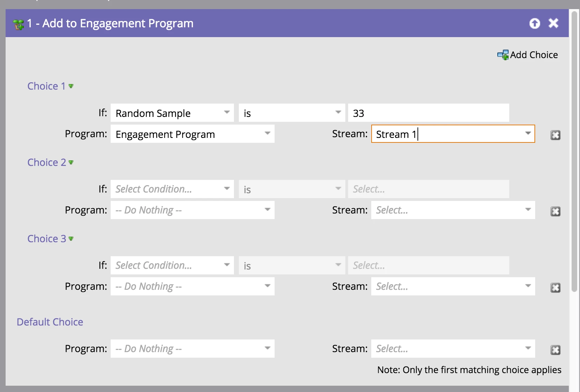The height and width of the screenshot is (392, 580).
Task: Remove Choice 3 with its delete icon
Action: coord(555,288)
